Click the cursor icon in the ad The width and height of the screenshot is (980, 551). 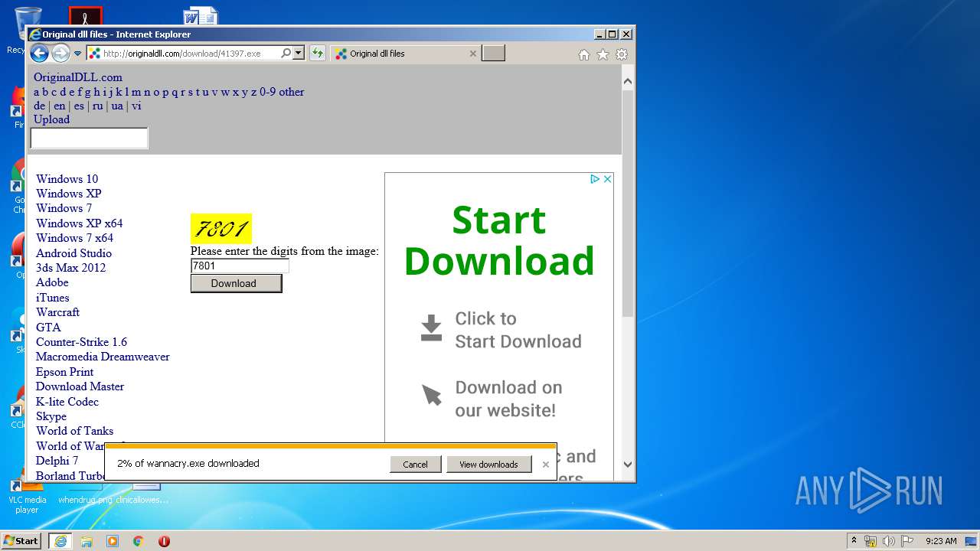click(x=432, y=395)
